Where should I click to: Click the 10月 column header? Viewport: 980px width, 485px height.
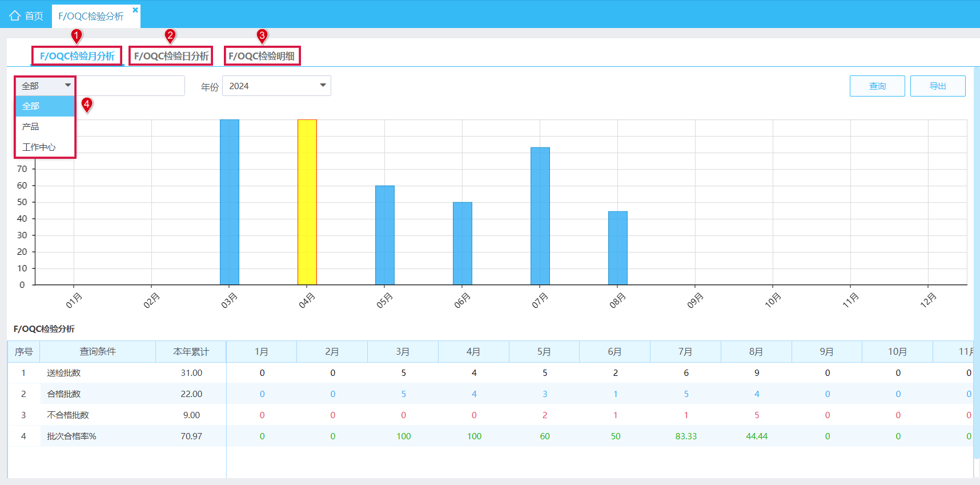click(897, 352)
